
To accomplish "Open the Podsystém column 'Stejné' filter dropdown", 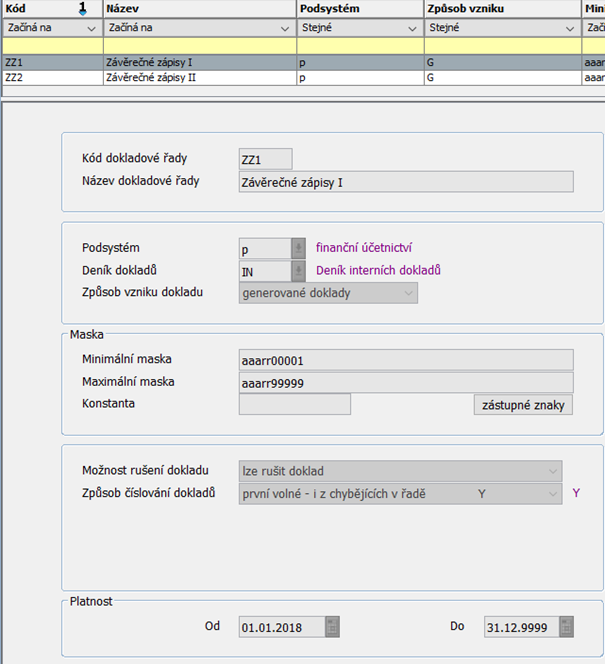I will pos(413,29).
